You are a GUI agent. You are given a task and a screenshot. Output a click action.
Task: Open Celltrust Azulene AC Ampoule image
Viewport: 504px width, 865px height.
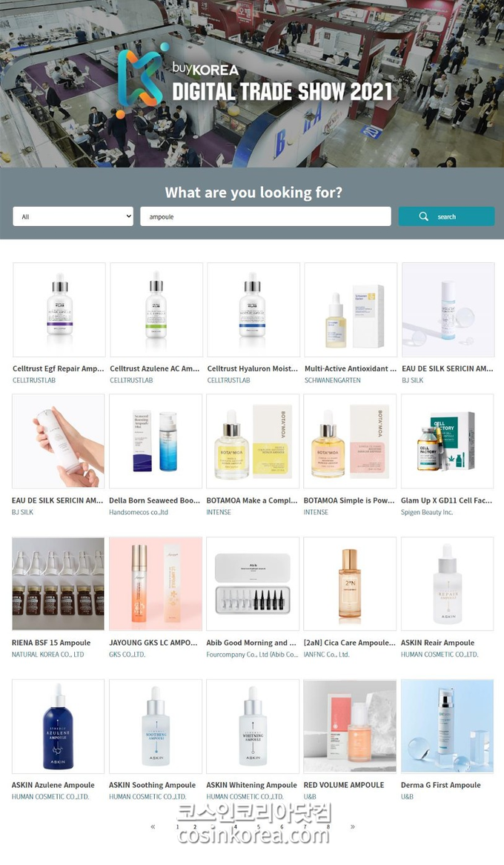click(156, 310)
